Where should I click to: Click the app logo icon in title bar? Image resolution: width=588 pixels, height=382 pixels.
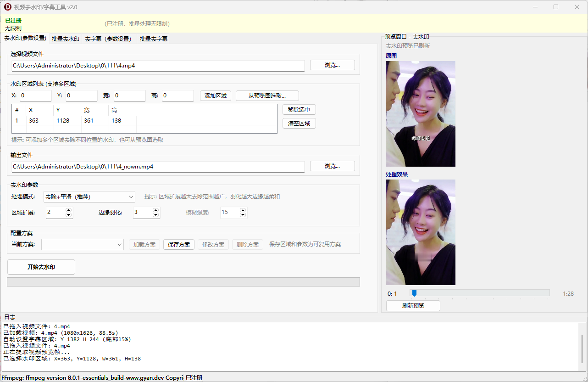7,7
